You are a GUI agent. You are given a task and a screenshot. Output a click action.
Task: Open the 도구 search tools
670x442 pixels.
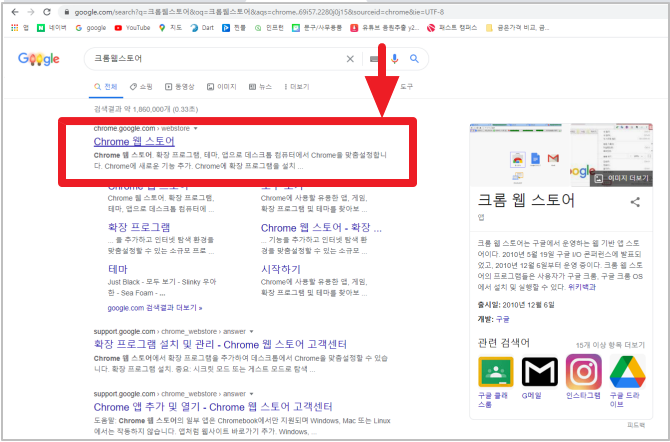(406, 87)
